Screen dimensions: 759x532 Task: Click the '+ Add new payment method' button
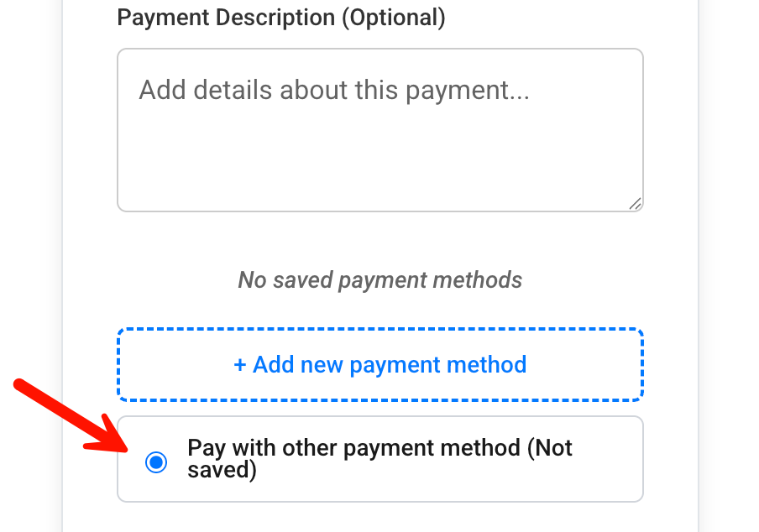[x=380, y=365]
